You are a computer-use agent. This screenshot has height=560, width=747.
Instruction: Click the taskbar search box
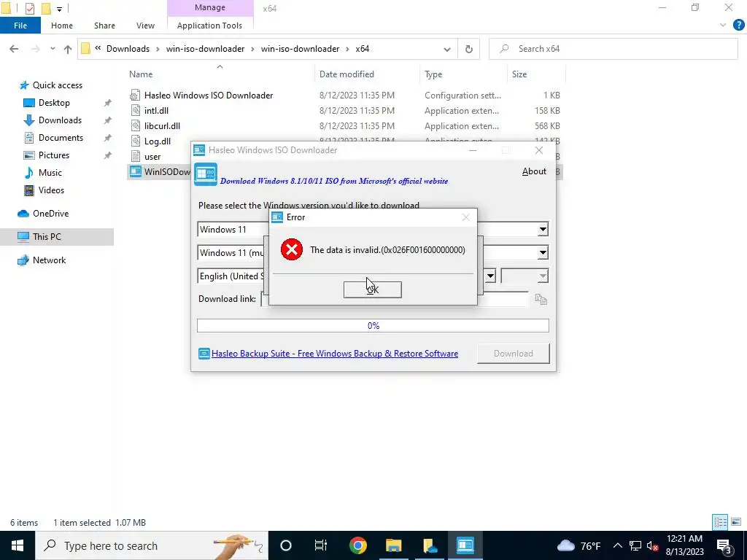pos(152,545)
